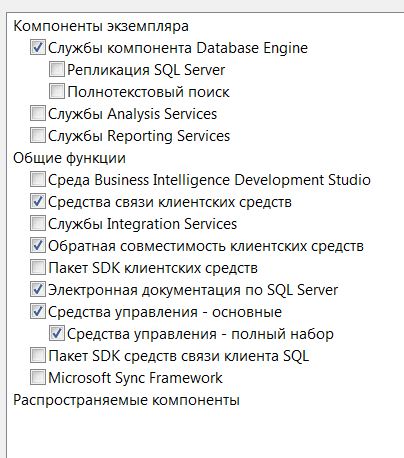Select the Общие функции group heading
The image size is (404, 458).
point(69,158)
